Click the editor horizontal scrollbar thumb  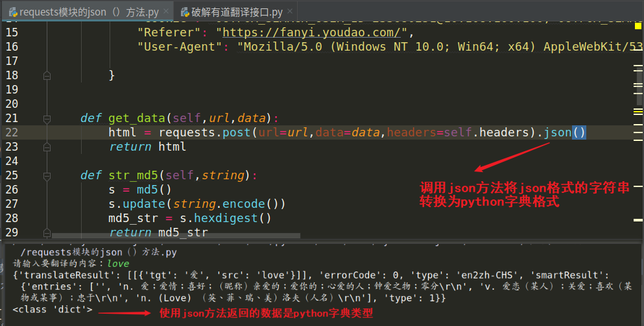(x=176, y=236)
